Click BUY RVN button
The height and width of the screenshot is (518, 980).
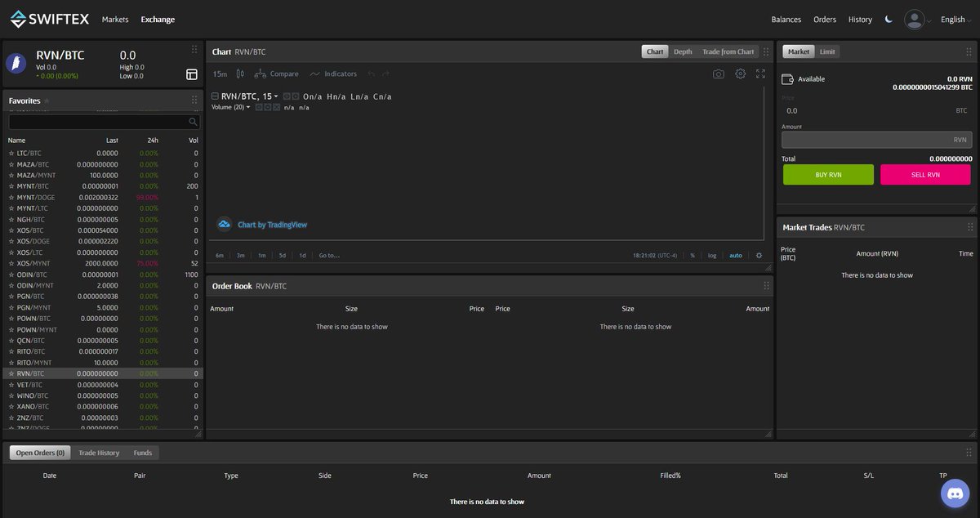(828, 175)
